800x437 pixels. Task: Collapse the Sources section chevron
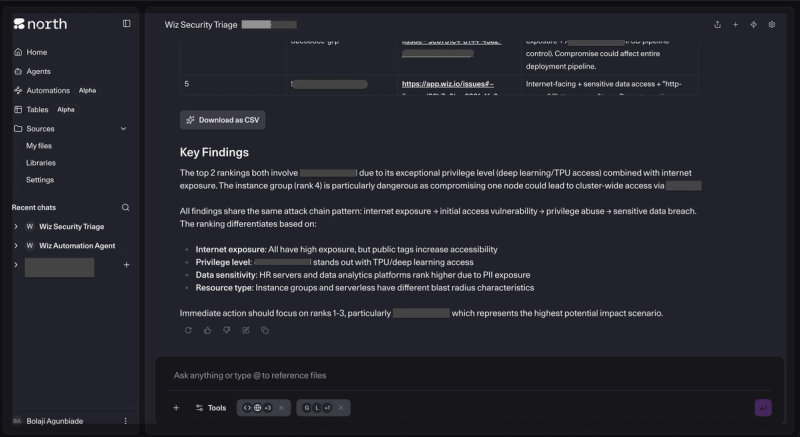tap(123, 128)
